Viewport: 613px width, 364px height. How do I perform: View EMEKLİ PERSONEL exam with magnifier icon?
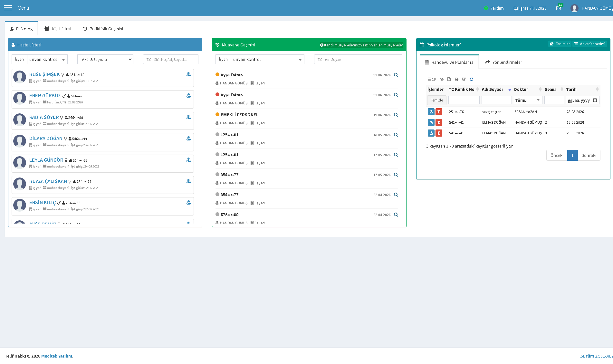pos(396,115)
